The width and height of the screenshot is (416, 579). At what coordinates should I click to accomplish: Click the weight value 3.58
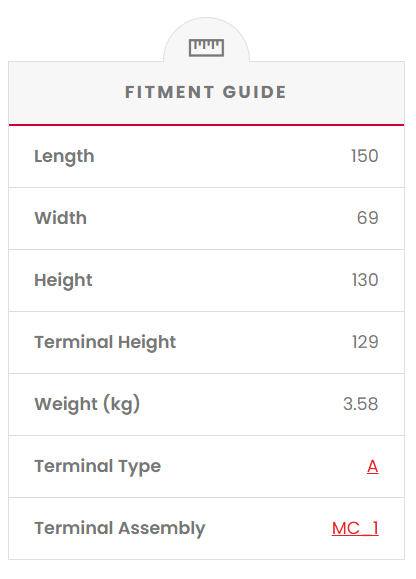pos(361,404)
